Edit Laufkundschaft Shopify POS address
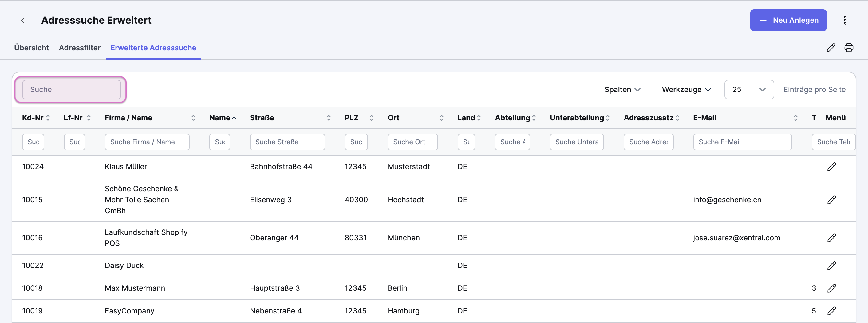Viewport: 868px width, 323px height. pos(831,238)
